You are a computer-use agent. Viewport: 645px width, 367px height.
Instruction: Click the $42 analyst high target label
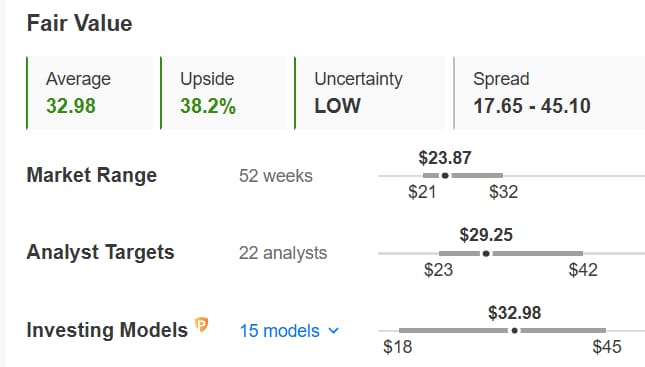coord(583,270)
